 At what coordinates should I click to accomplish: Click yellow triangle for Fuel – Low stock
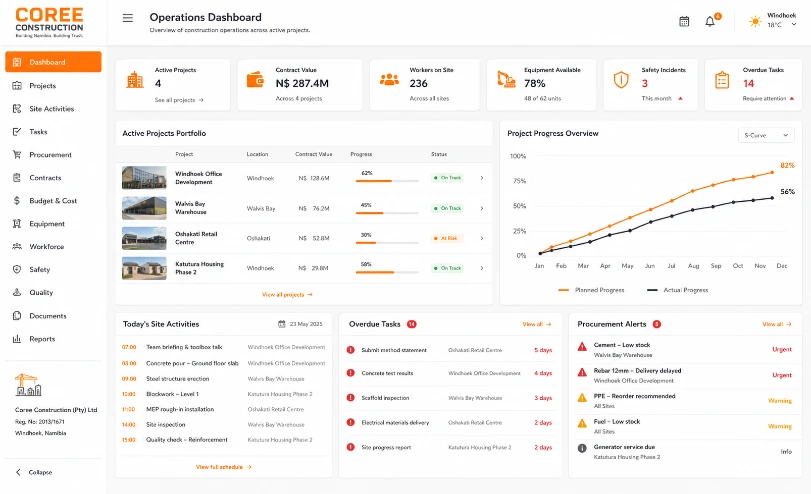tap(582, 423)
